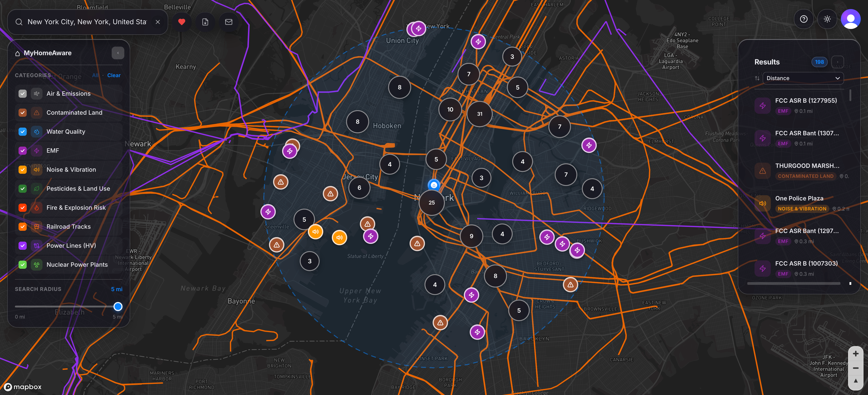The width and height of the screenshot is (868, 395).
Task: Toggle Nuclear Power Plants checkbox
Action: pyautogui.click(x=23, y=265)
